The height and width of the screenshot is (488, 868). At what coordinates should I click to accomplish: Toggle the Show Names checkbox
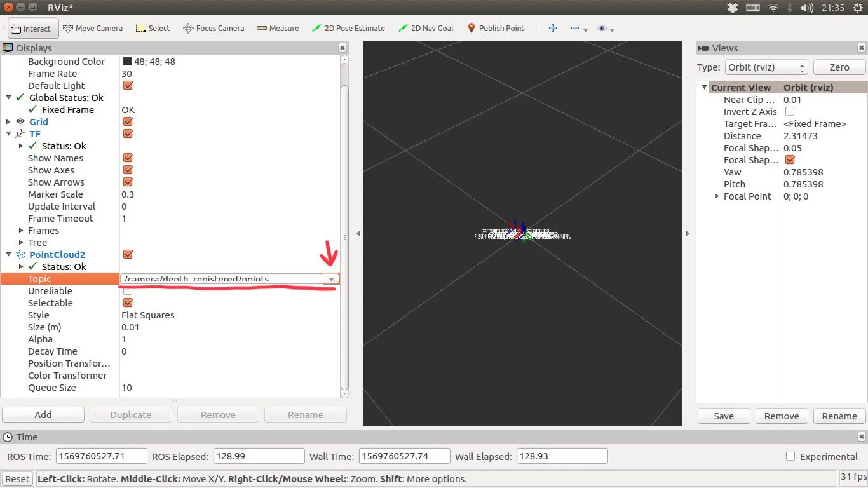tap(128, 158)
